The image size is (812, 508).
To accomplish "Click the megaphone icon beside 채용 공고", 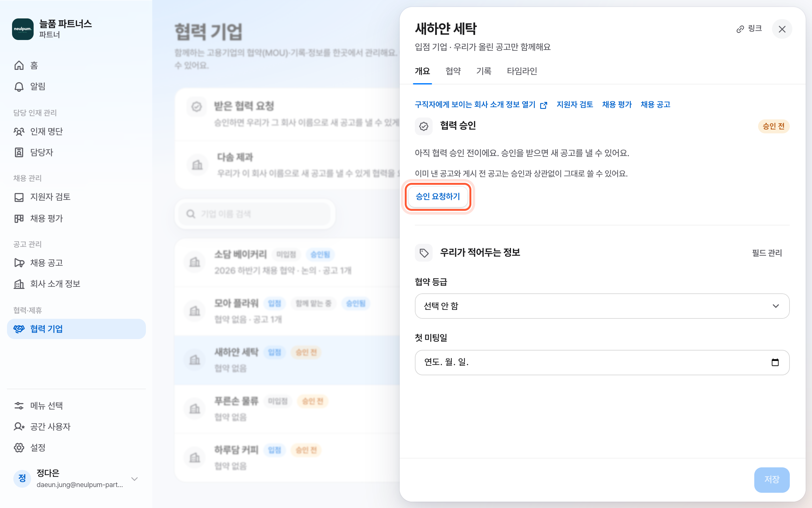I will point(19,263).
